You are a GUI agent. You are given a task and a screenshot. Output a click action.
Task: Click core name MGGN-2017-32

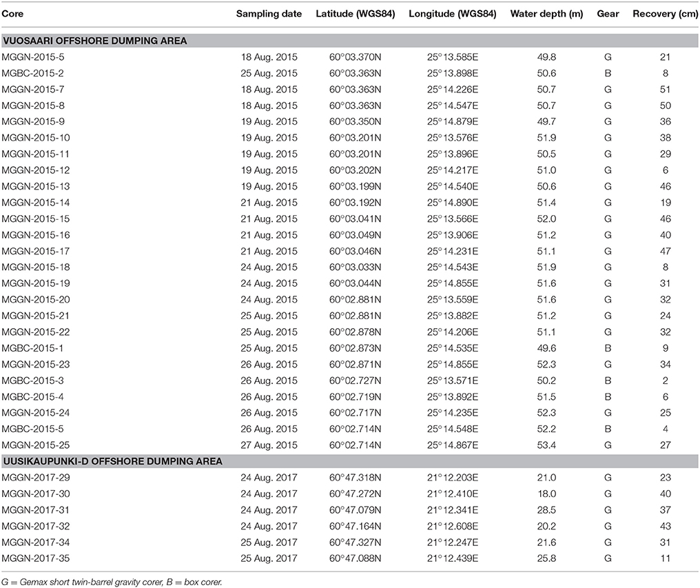coord(36,526)
